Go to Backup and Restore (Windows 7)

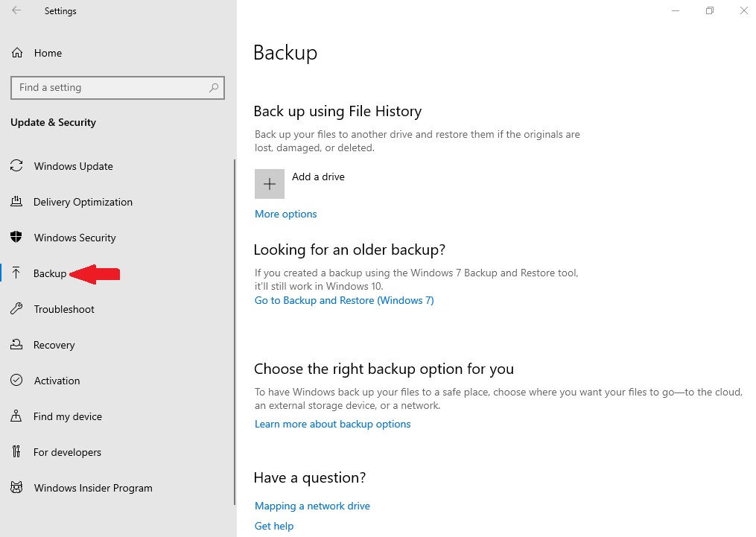pos(343,300)
